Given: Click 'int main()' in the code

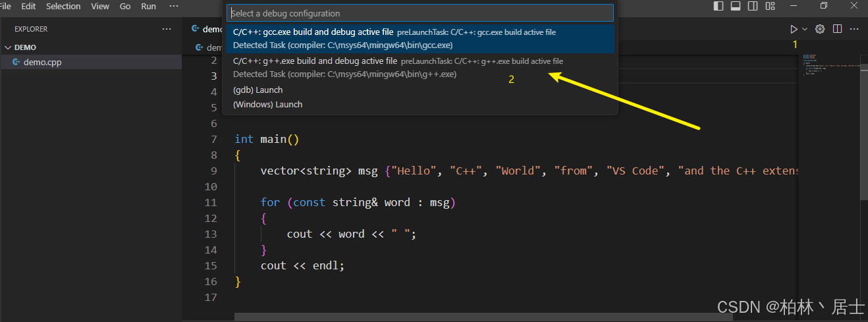Looking at the screenshot, I should point(267,139).
